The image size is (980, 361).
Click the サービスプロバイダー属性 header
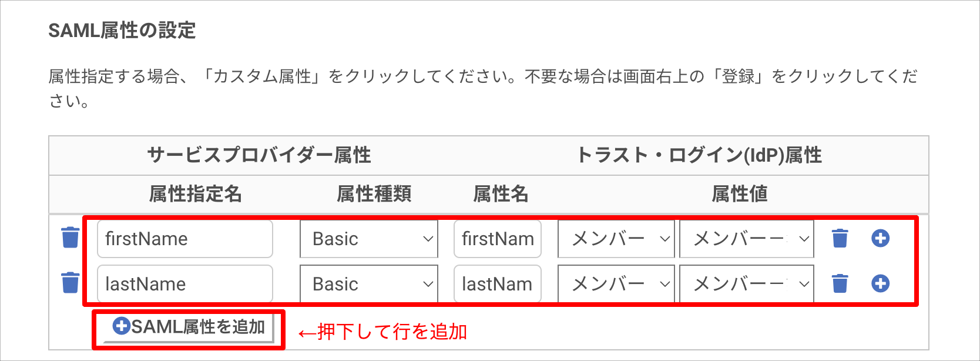pyautogui.click(x=259, y=155)
